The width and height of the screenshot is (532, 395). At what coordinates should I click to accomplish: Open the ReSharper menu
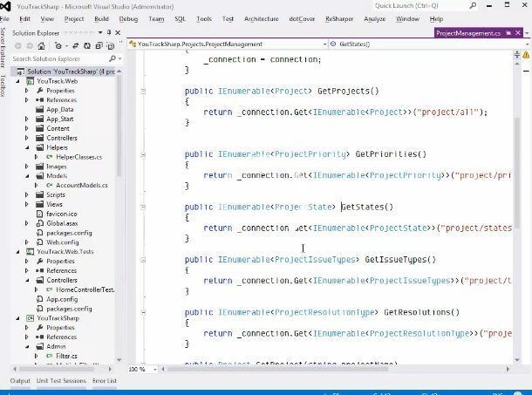[339, 18]
